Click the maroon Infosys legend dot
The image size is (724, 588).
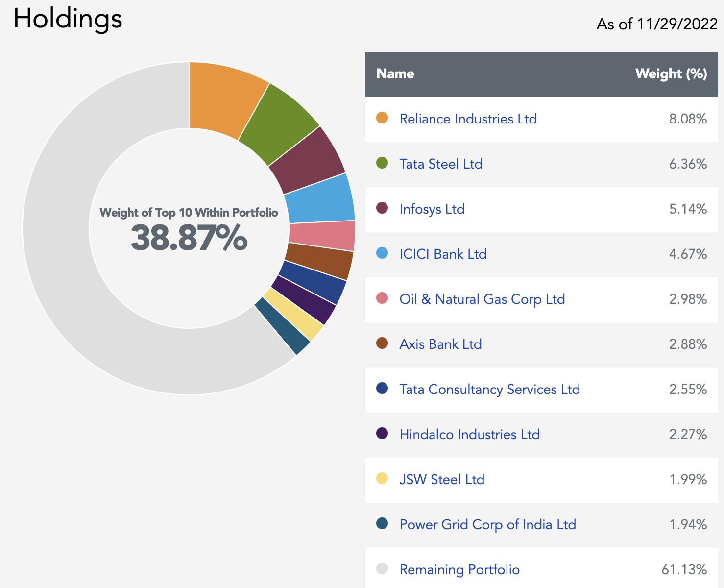(x=382, y=208)
